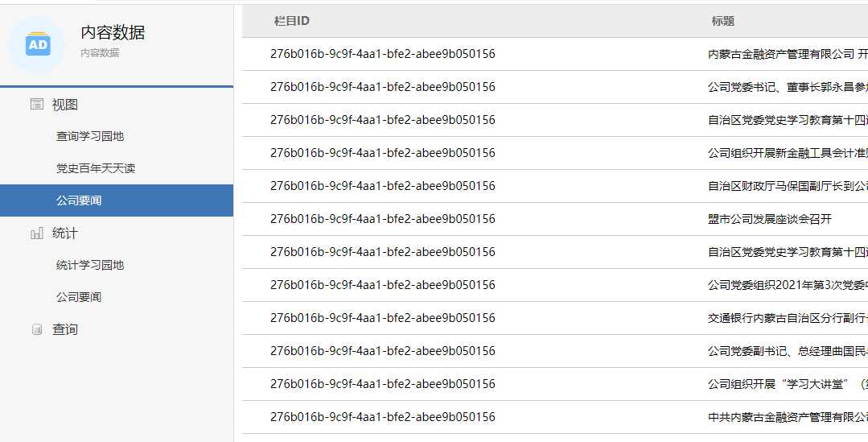Image resolution: width=868 pixels, height=442 pixels.
Task: Select 党史百年天天读 in sidebar
Action: [x=96, y=169]
